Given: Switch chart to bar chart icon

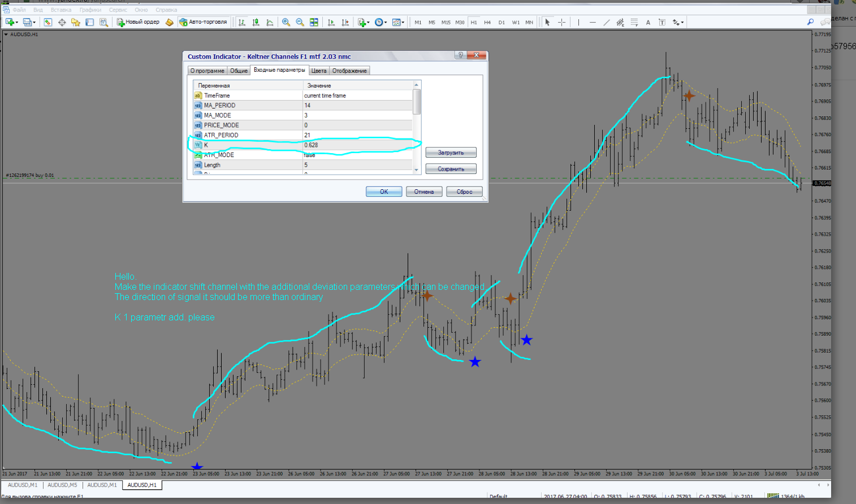Looking at the screenshot, I should coord(242,22).
